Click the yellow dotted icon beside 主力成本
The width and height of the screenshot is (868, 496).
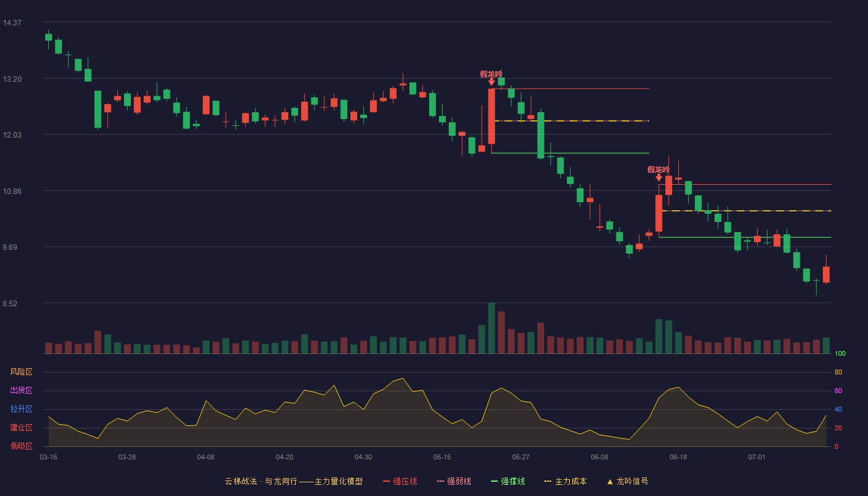pos(547,481)
